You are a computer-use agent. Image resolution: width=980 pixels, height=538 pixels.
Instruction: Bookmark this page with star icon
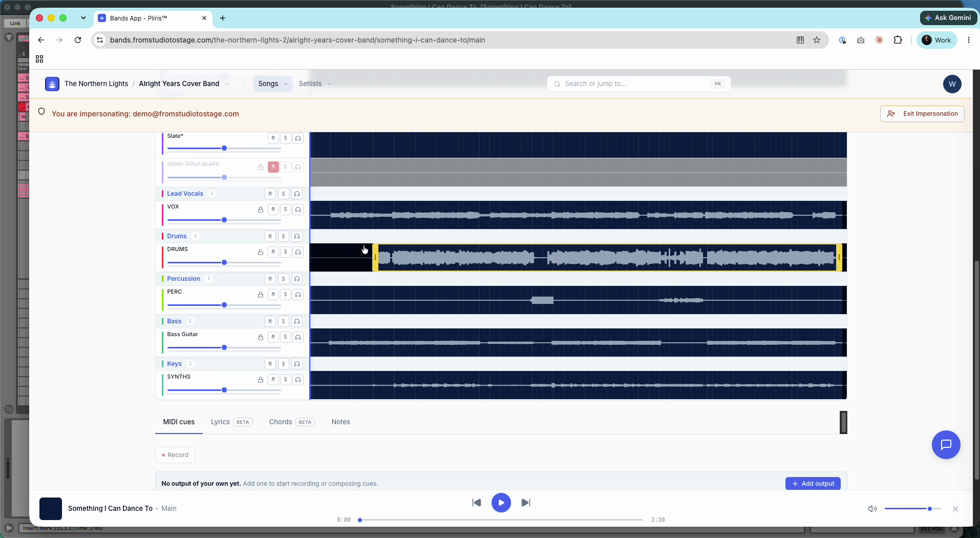click(x=817, y=40)
